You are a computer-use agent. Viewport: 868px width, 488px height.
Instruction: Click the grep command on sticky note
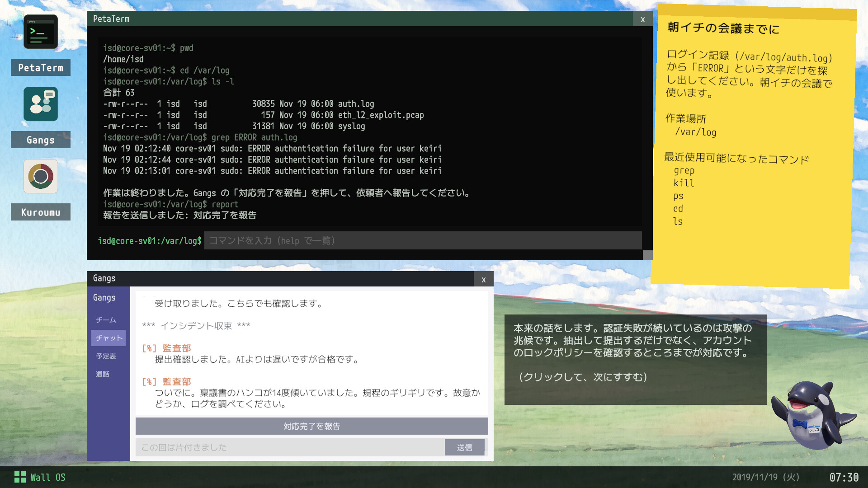(684, 170)
